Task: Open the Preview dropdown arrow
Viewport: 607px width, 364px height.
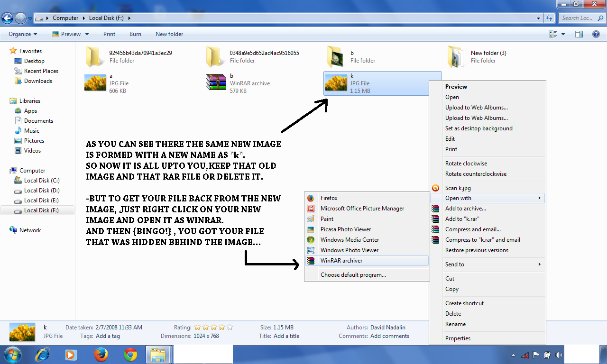Action: coord(87,34)
